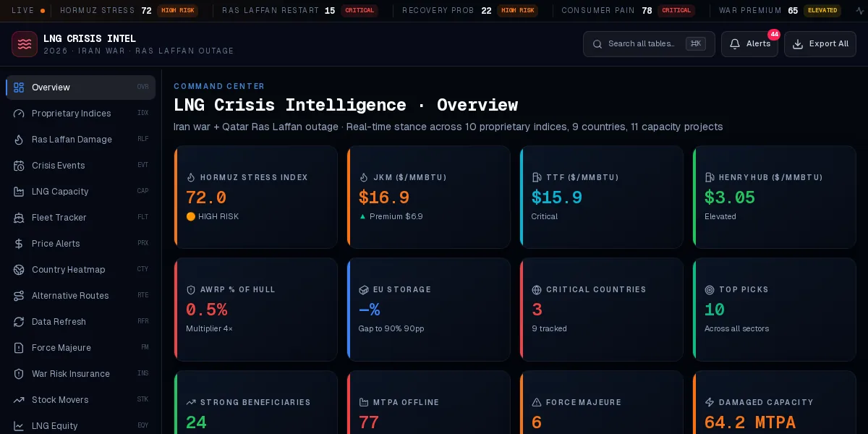The image size is (868, 434).
Task: Click the $3.05 Henry Hub value
Action: [x=730, y=197]
